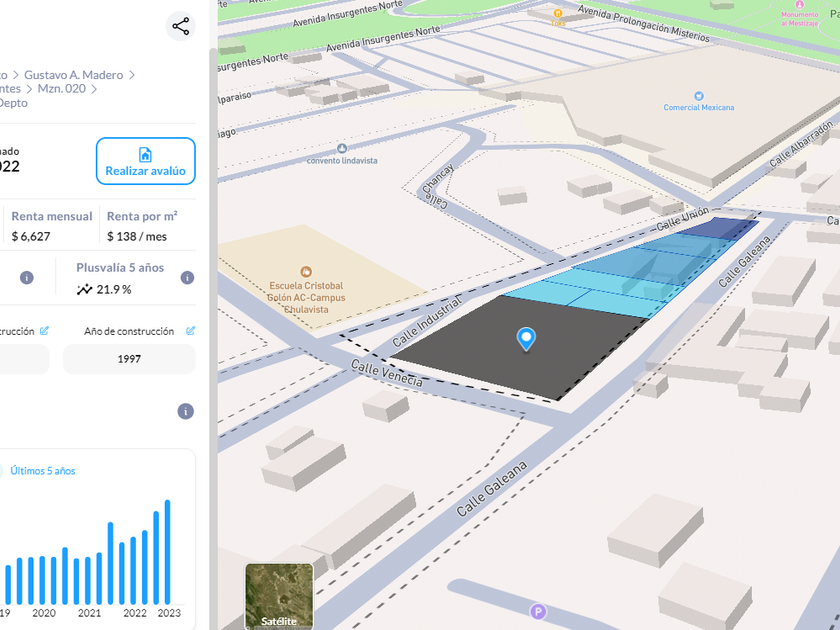Click the $ 138 / mes value

click(x=137, y=236)
